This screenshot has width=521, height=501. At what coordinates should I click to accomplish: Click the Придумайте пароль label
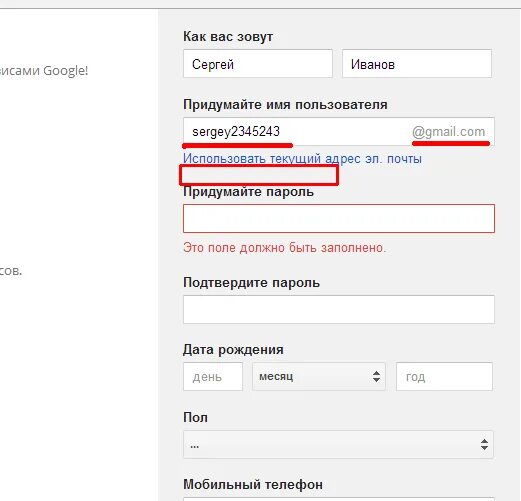click(x=248, y=192)
